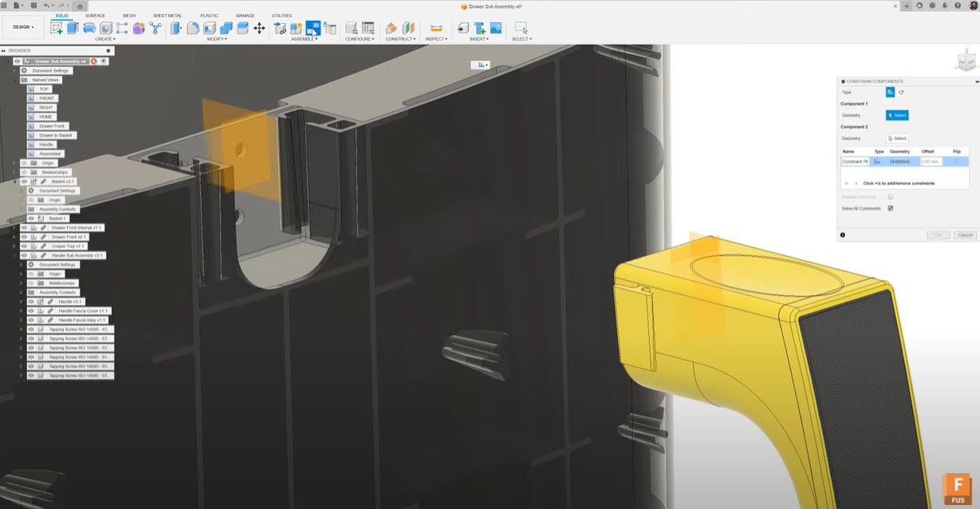
Task: Open the notifications bell icon
Action: tap(944, 6)
